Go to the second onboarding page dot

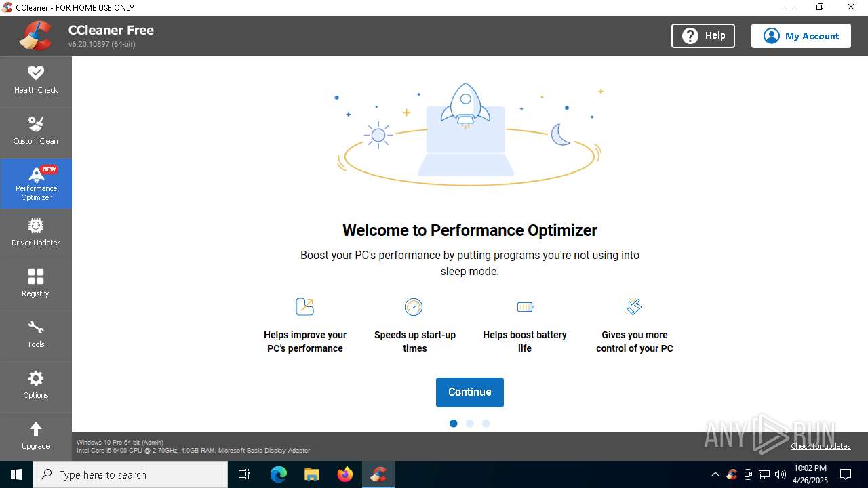coord(470,424)
